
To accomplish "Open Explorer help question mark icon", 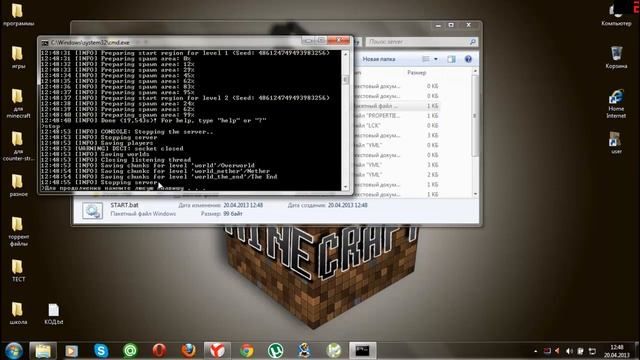I will point(468,59).
